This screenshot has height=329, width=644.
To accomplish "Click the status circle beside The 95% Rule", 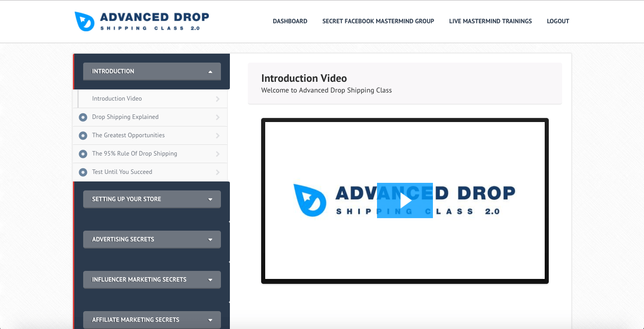I will tap(83, 154).
